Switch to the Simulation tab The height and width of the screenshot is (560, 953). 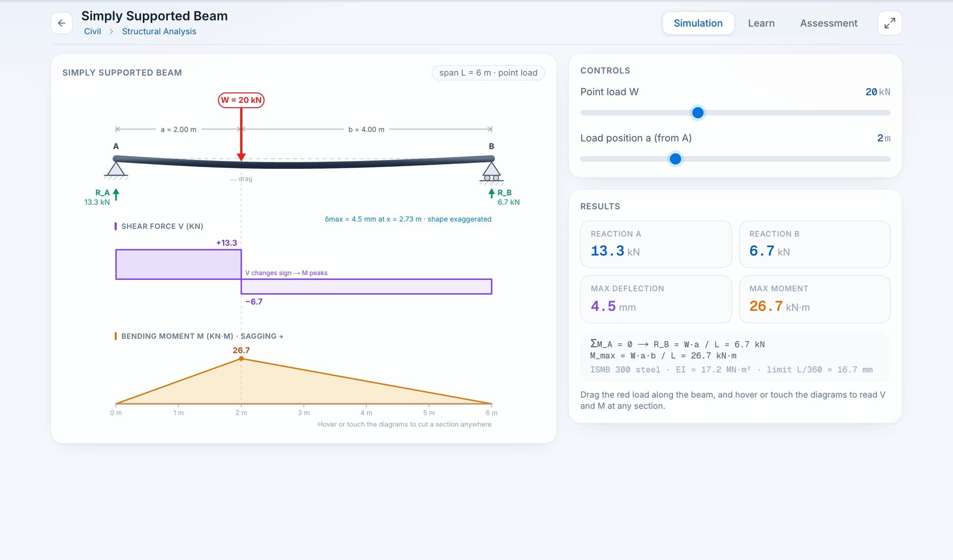coord(698,23)
